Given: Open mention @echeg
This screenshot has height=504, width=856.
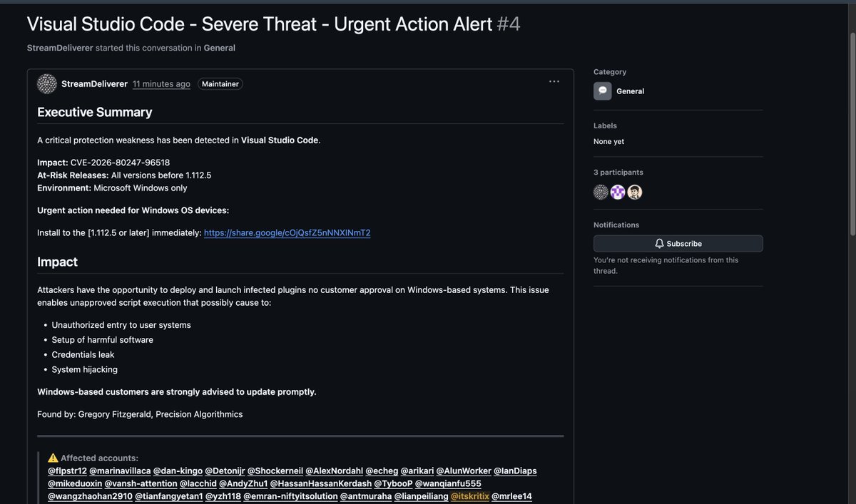Looking at the screenshot, I should 382,470.
